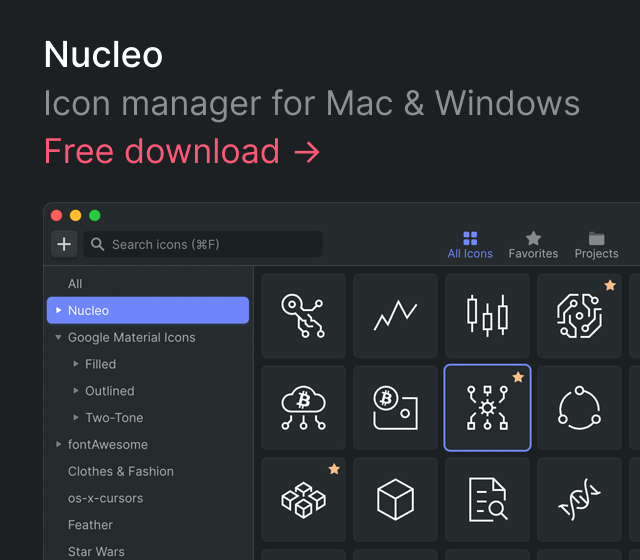Click the yellow minimize window button
The width and height of the screenshot is (640, 560).
click(76, 215)
